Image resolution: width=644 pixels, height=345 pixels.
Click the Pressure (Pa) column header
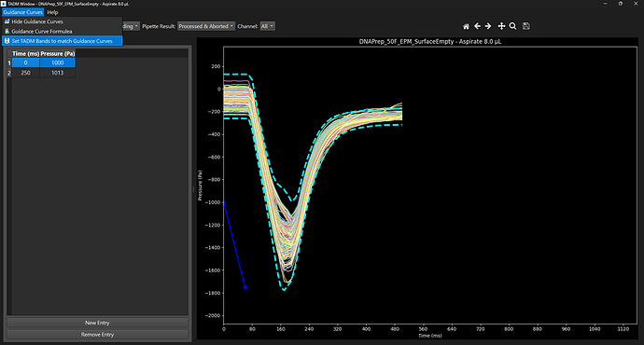(58, 54)
